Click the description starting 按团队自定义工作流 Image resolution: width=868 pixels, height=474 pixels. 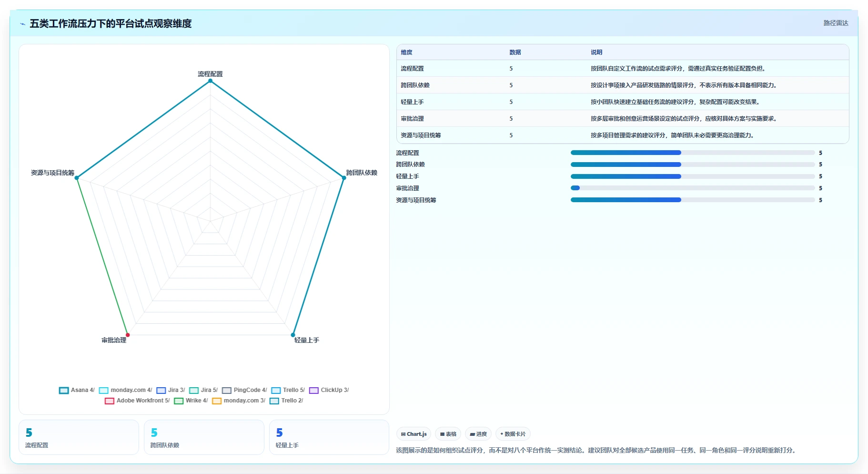pyautogui.click(x=678, y=69)
